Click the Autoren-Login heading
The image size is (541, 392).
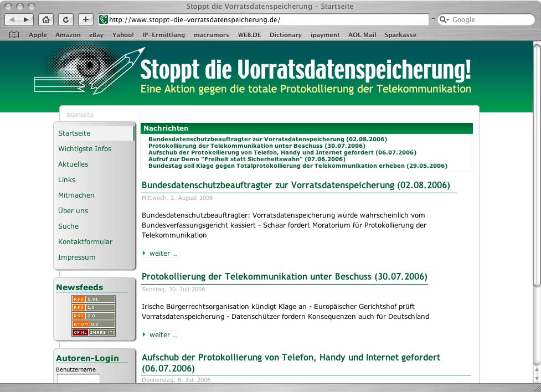point(87,358)
